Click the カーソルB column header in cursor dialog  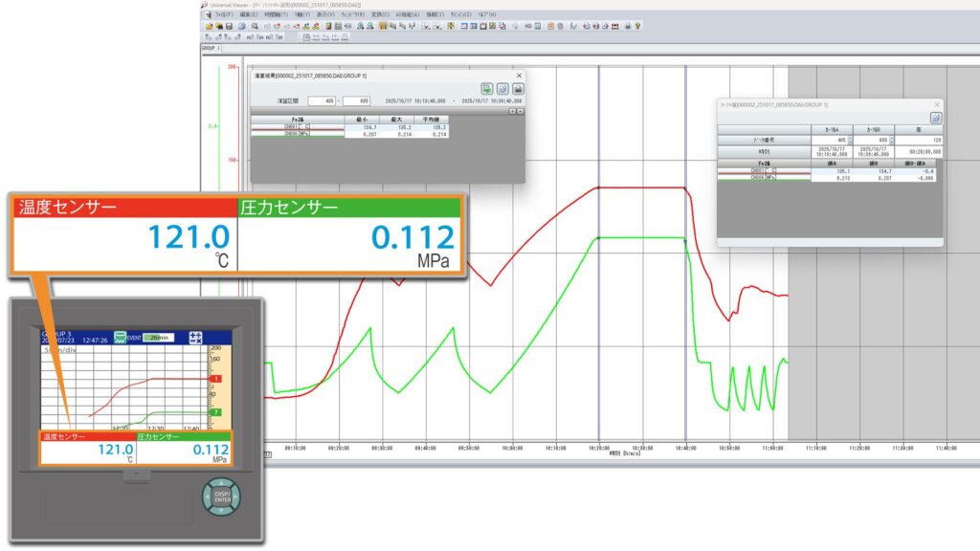tap(873, 130)
